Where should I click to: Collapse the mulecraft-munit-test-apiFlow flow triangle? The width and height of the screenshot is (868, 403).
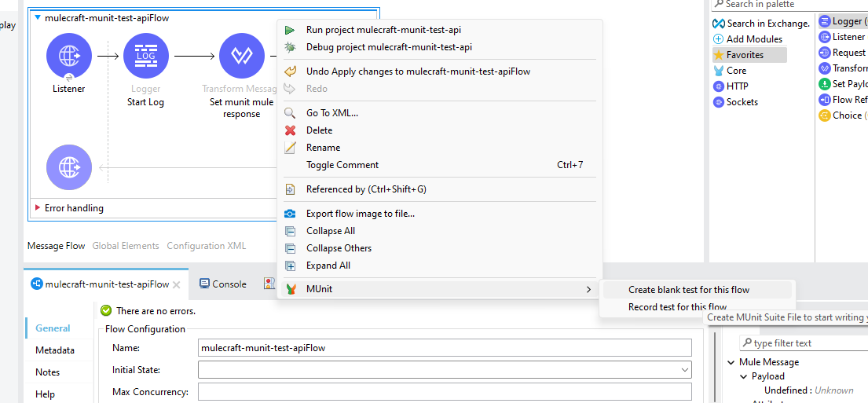click(37, 17)
